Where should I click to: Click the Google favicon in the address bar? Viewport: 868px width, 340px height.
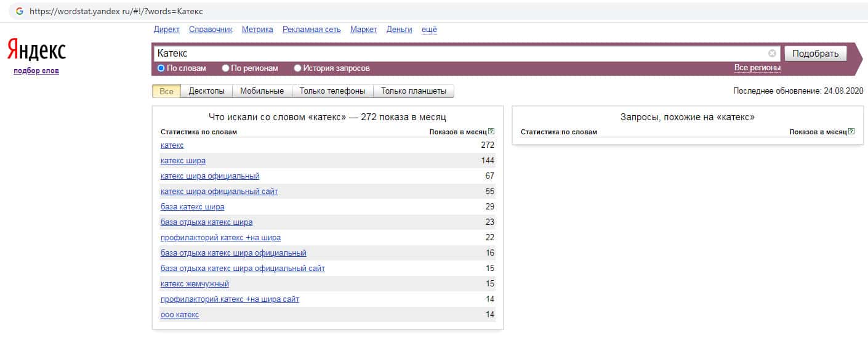tap(20, 11)
